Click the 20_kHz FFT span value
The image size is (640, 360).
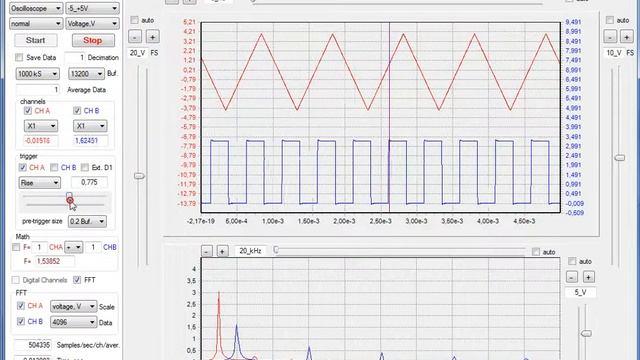(x=250, y=251)
